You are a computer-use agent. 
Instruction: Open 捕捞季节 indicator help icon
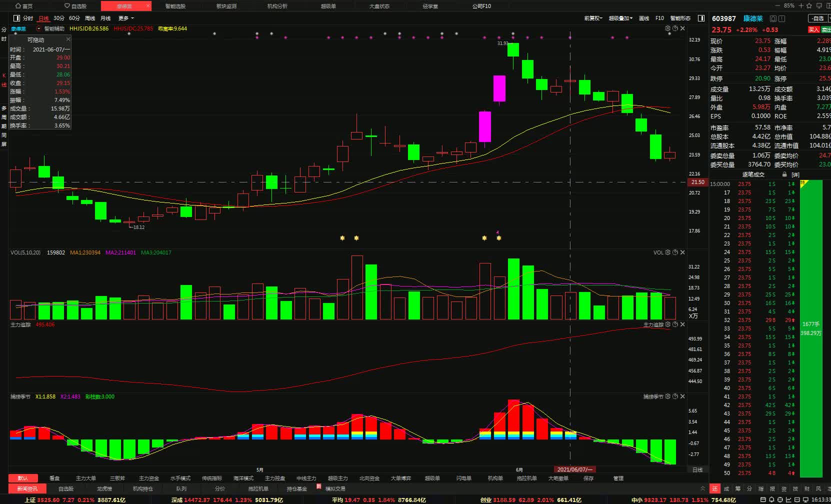click(675, 396)
